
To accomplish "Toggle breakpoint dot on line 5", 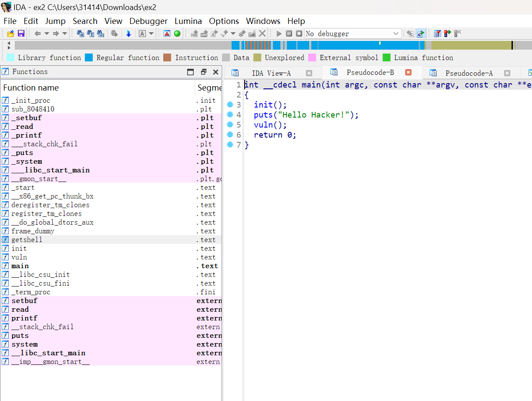I will click(x=230, y=125).
